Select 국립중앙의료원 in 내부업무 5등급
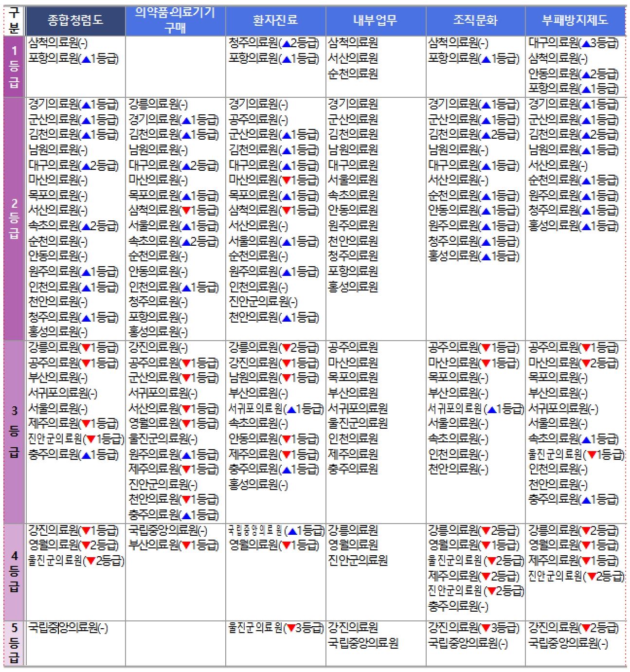 coord(363,643)
